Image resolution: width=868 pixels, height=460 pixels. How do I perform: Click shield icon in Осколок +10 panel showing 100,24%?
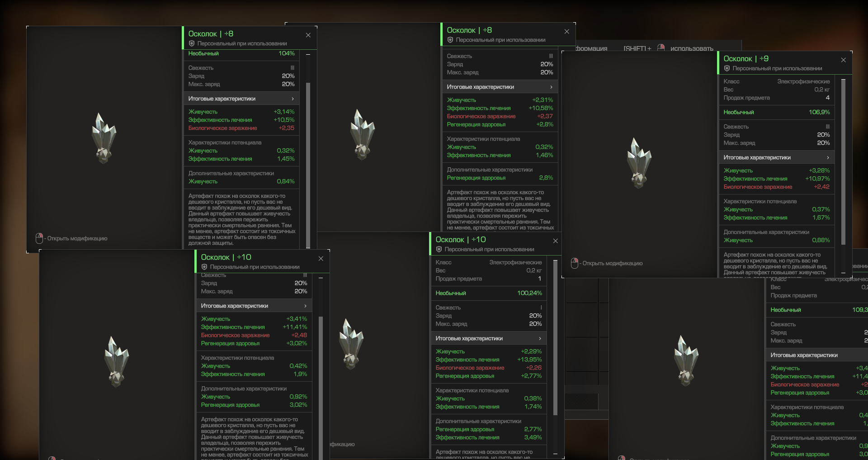tap(439, 249)
